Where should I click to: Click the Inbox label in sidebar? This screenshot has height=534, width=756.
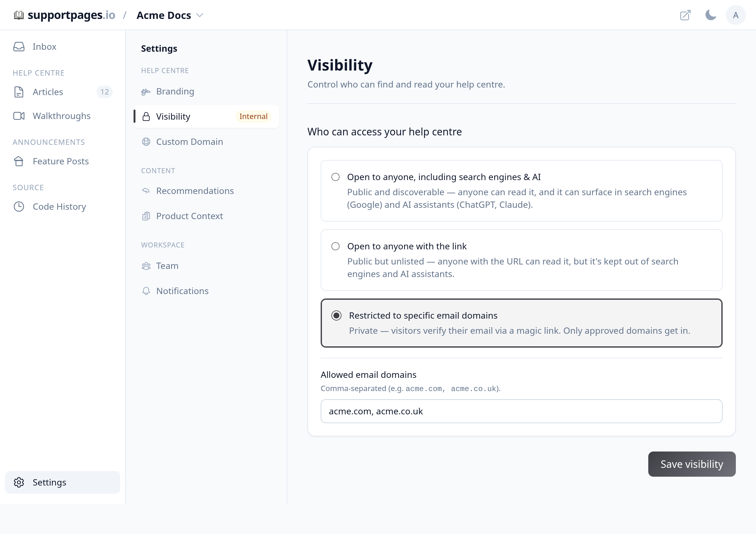click(x=44, y=47)
